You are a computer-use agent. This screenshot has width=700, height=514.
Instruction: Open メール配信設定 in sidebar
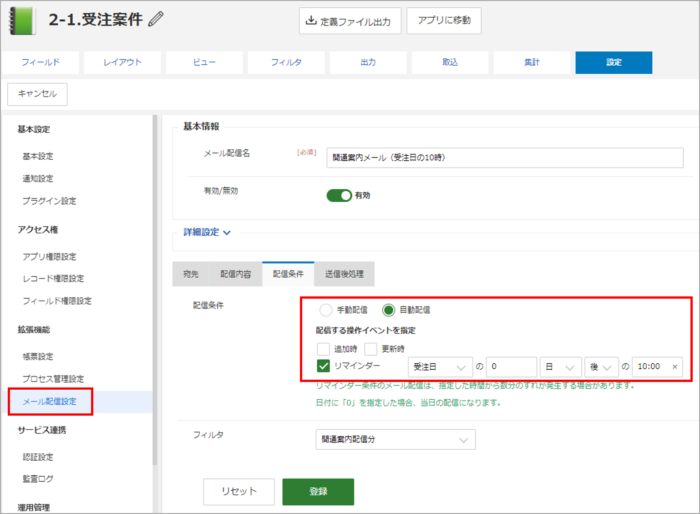50,401
